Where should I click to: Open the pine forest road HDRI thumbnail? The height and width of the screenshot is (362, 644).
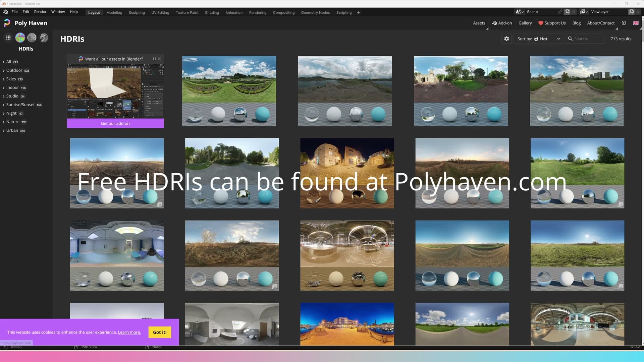pos(232,173)
